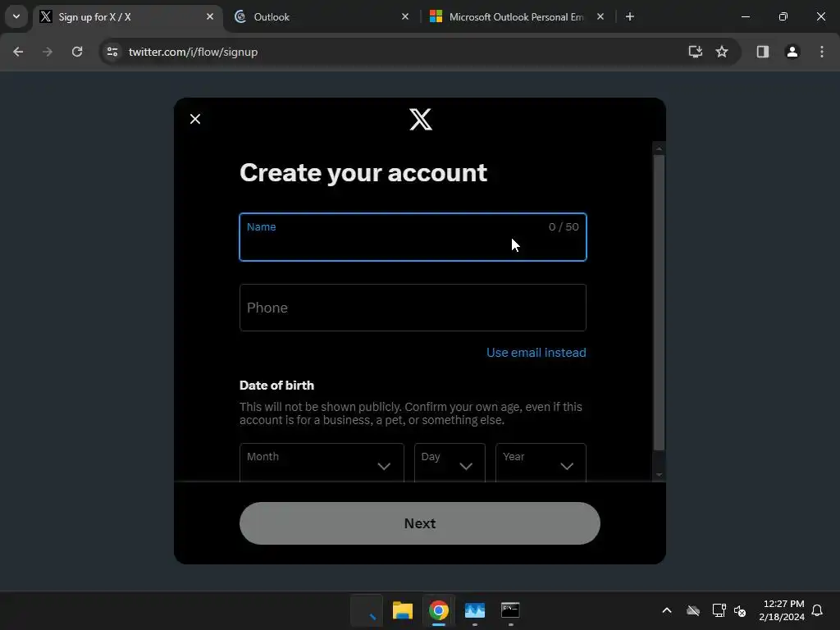Open the tab search dropdown

(16, 16)
